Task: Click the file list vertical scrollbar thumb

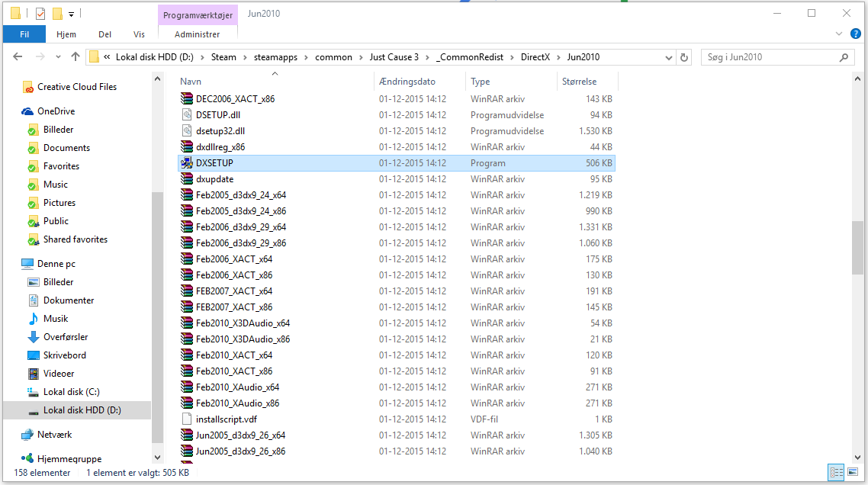Action: coord(857,247)
